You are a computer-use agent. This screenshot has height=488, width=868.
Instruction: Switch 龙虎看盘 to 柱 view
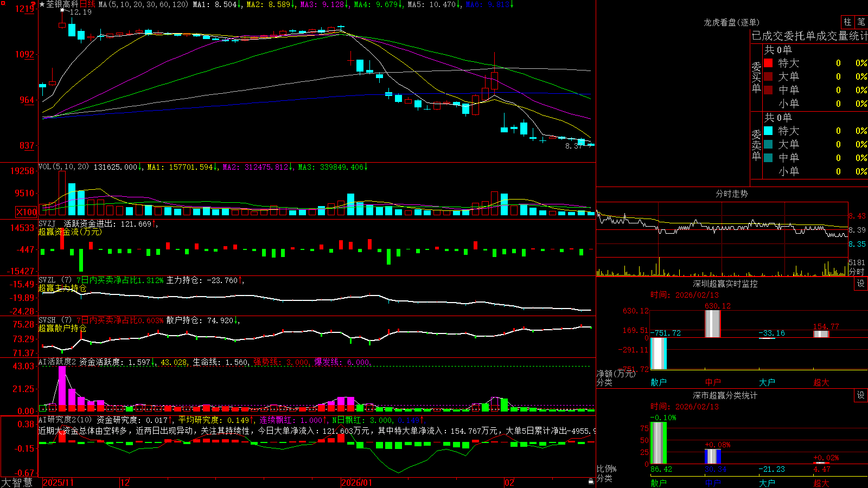pos(847,22)
